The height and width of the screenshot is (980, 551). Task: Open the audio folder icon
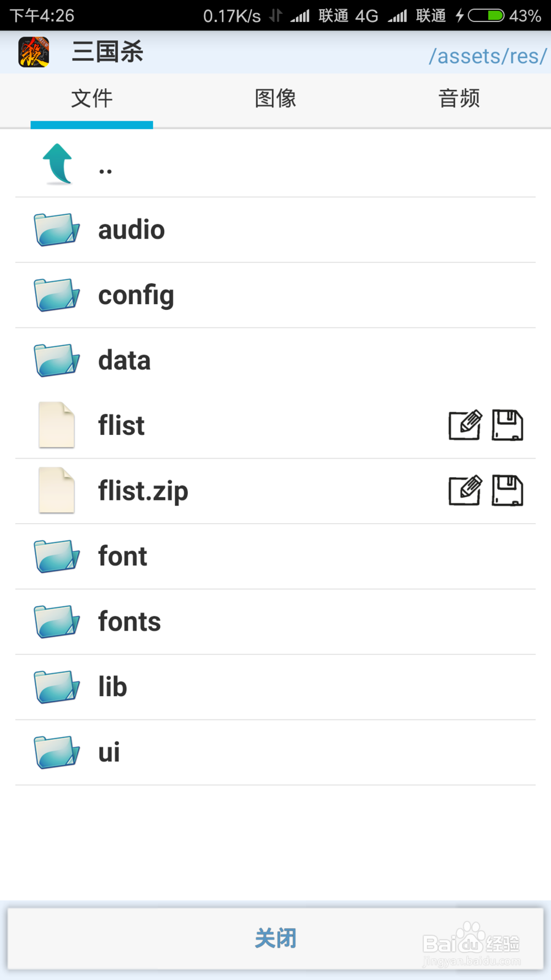coord(57,229)
